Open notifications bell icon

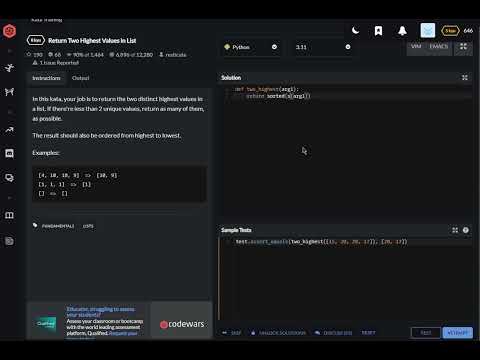[402, 31]
